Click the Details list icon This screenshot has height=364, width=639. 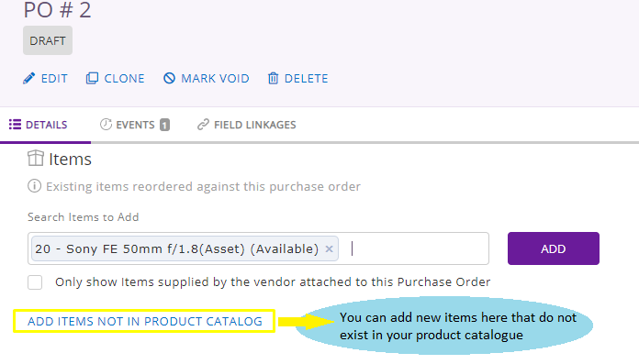point(15,125)
